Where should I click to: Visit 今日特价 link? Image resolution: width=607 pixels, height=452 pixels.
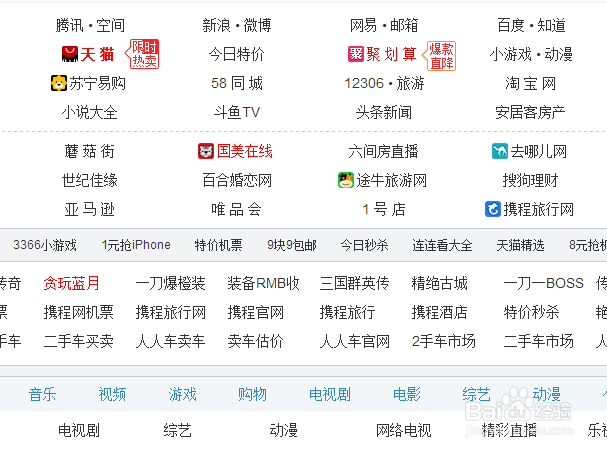tap(237, 54)
